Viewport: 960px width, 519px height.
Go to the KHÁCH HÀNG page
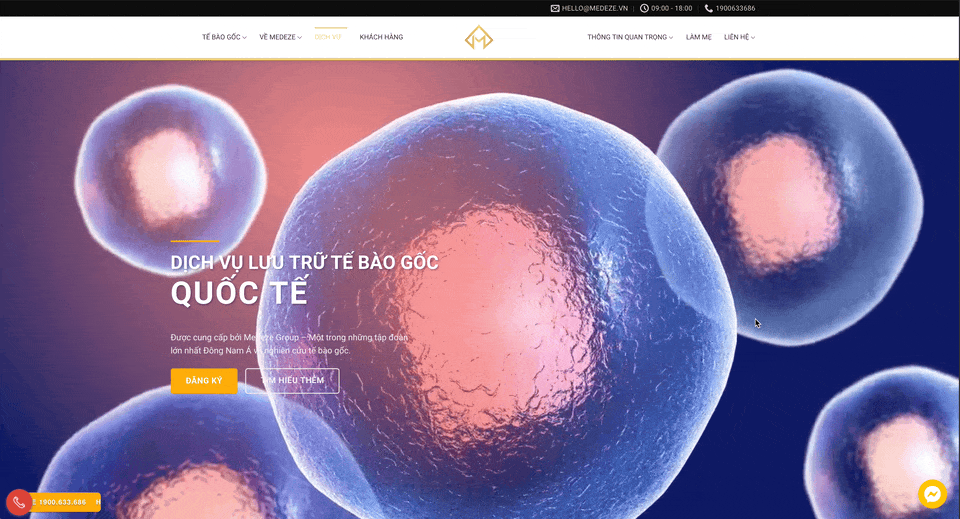coord(381,37)
